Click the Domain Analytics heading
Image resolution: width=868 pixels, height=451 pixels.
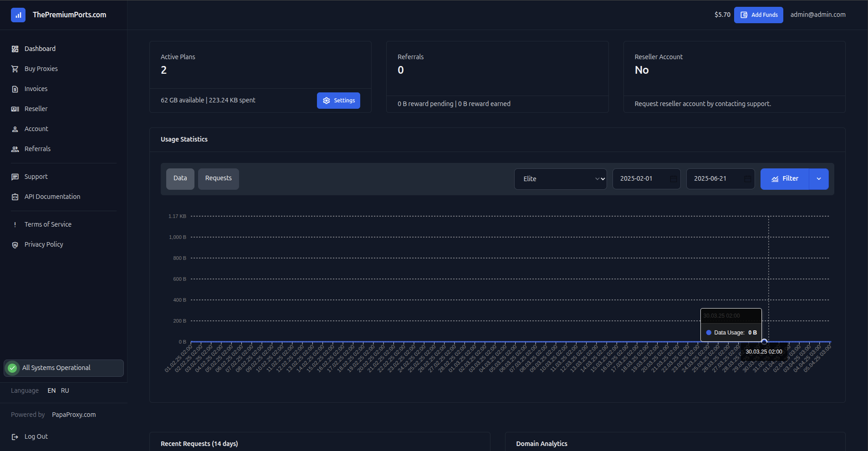541,444
